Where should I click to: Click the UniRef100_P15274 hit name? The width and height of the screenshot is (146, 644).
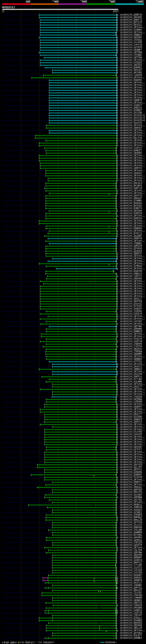131,339
